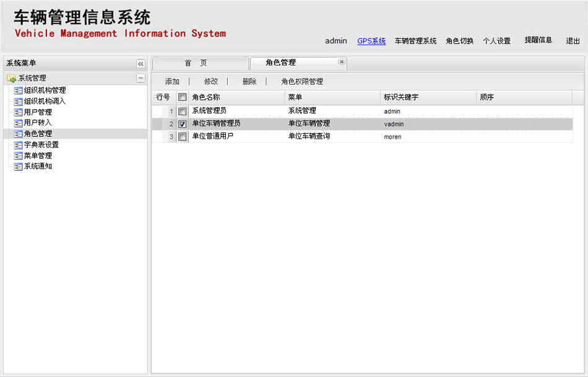Click the 添加 button in toolbar
Image resolution: width=588 pixels, height=377 pixels.
(x=172, y=82)
